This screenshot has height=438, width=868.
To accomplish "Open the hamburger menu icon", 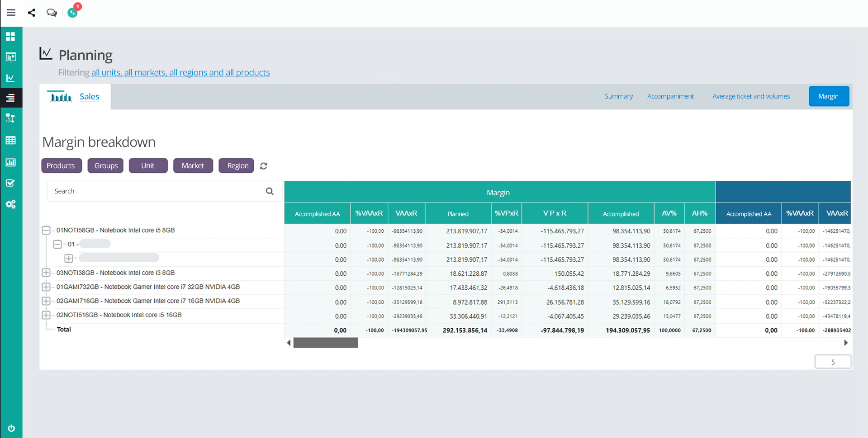I will (x=11, y=13).
